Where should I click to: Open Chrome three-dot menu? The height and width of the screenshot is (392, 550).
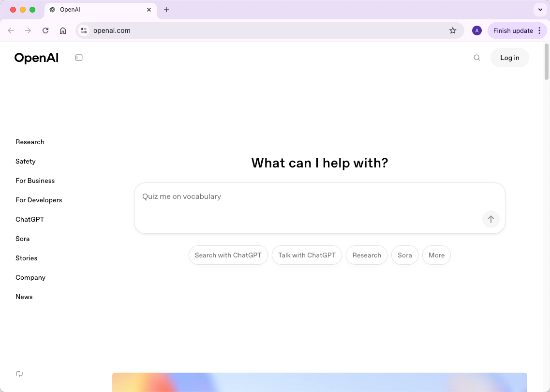point(539,30)
